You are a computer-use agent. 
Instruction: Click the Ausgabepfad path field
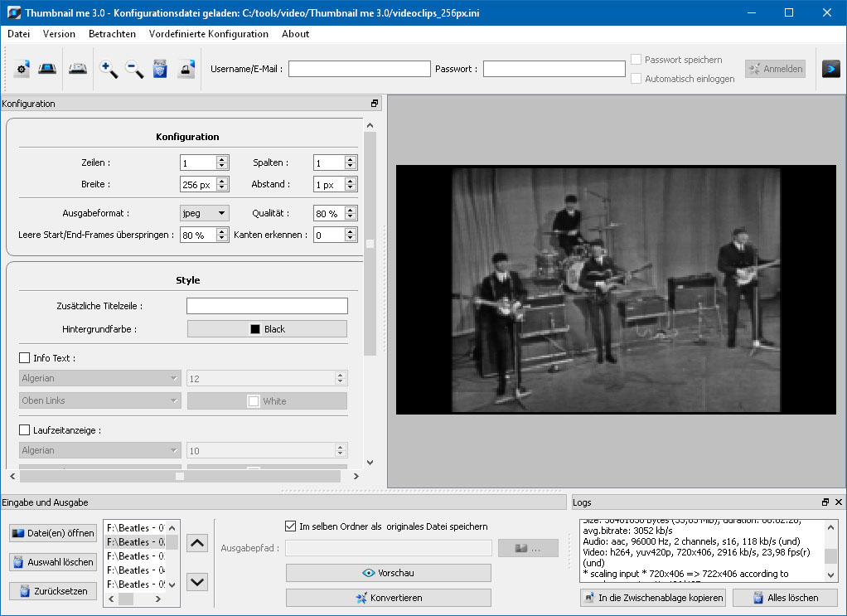tap(389, 548)
